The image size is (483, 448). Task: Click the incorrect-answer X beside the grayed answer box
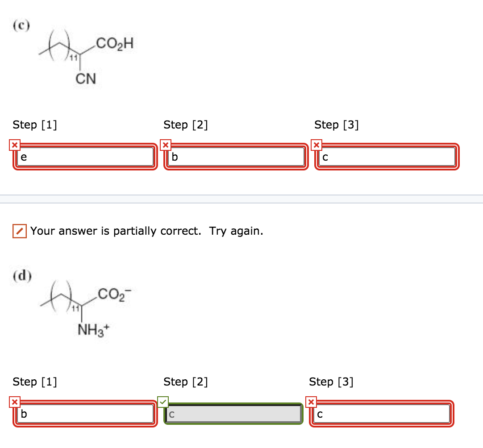[x=311, y=402]
